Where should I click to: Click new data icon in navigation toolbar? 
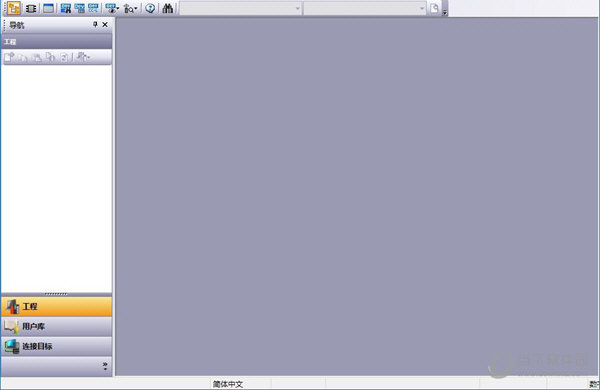[9, 57]
